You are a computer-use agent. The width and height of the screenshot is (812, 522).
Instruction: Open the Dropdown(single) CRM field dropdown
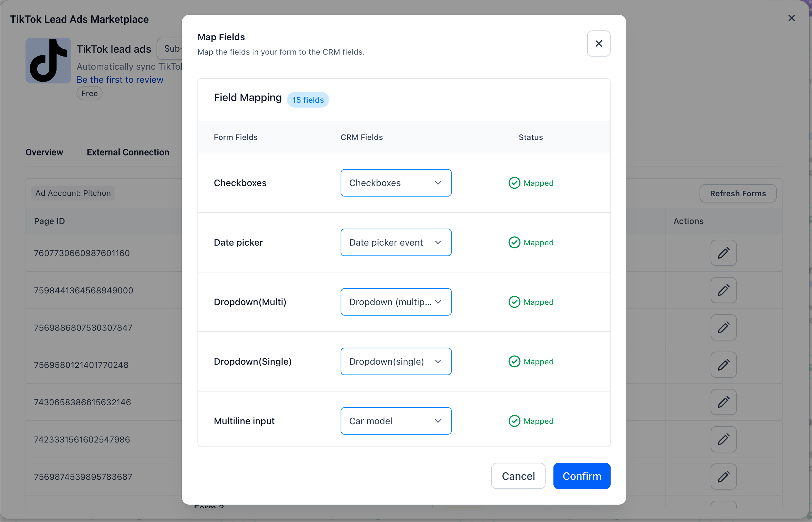coord(396,361)
